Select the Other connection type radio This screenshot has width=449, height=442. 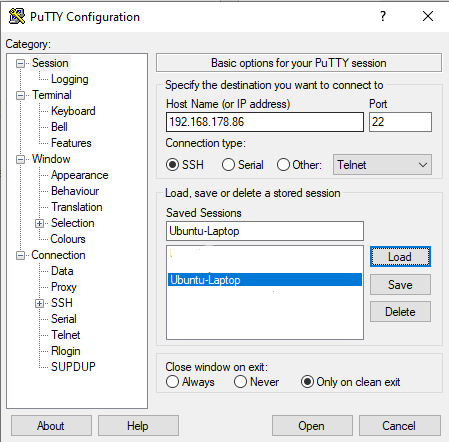coord(283,165)
